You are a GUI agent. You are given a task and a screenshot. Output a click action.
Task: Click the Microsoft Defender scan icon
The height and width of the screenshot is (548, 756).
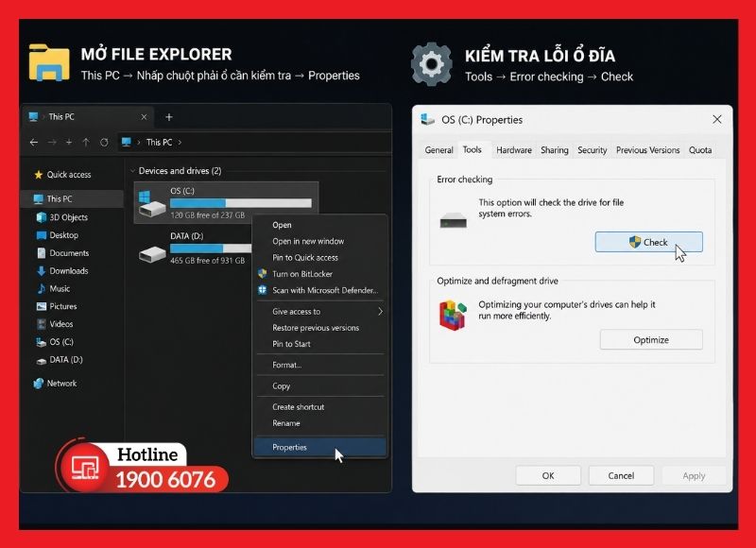coord(263,290)
